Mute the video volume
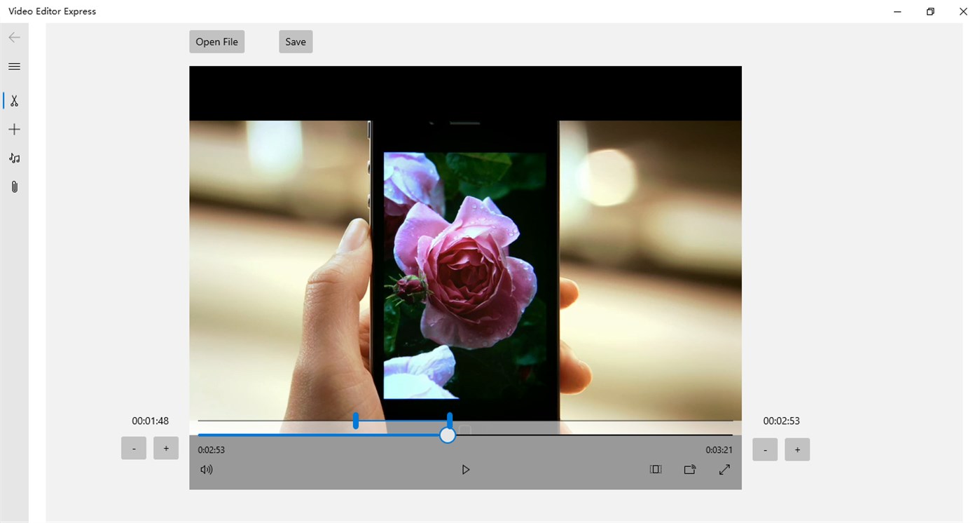This screenshot has width=980, height=523. click(206, 469)
